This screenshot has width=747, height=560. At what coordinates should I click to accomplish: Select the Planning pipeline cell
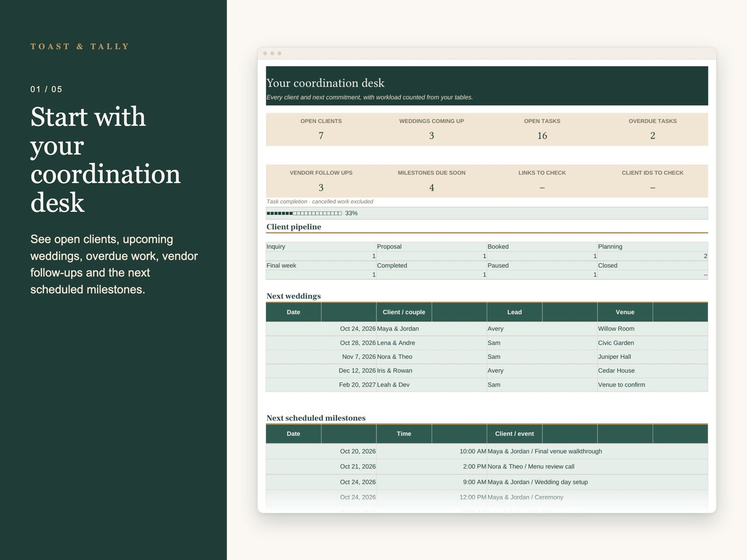[x=653, y=246]
